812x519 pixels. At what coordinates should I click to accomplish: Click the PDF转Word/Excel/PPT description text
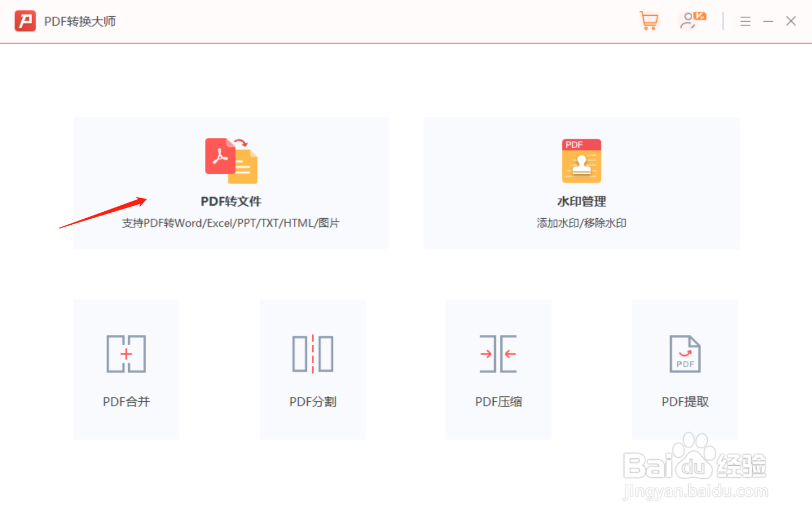[230, 223]
